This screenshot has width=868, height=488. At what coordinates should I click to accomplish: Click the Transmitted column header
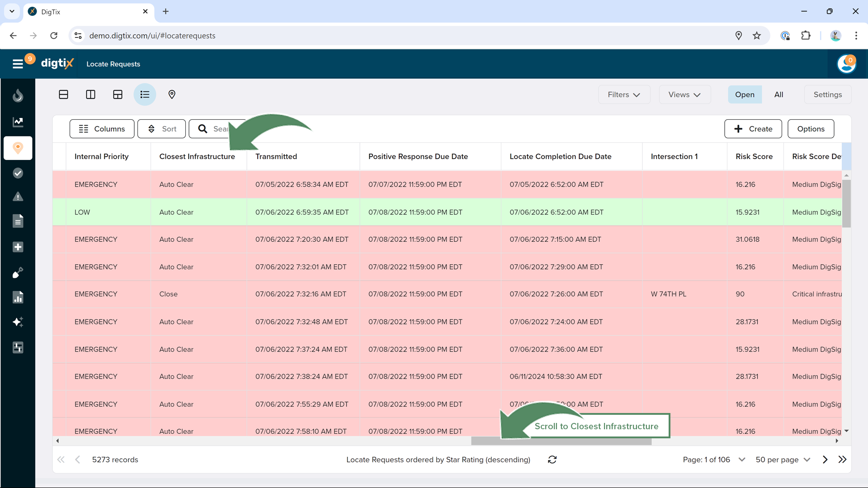pyautogui.click(x=276, y=156)
